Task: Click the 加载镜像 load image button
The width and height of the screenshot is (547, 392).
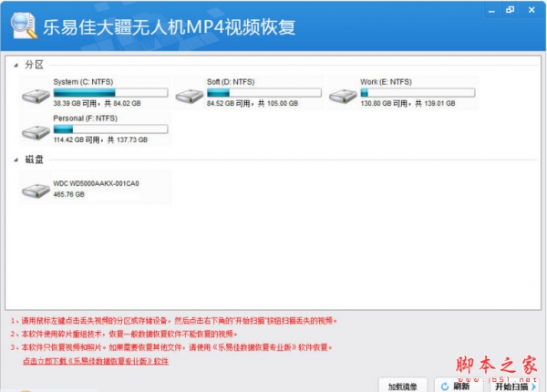Action: click(x=403, y=385)
